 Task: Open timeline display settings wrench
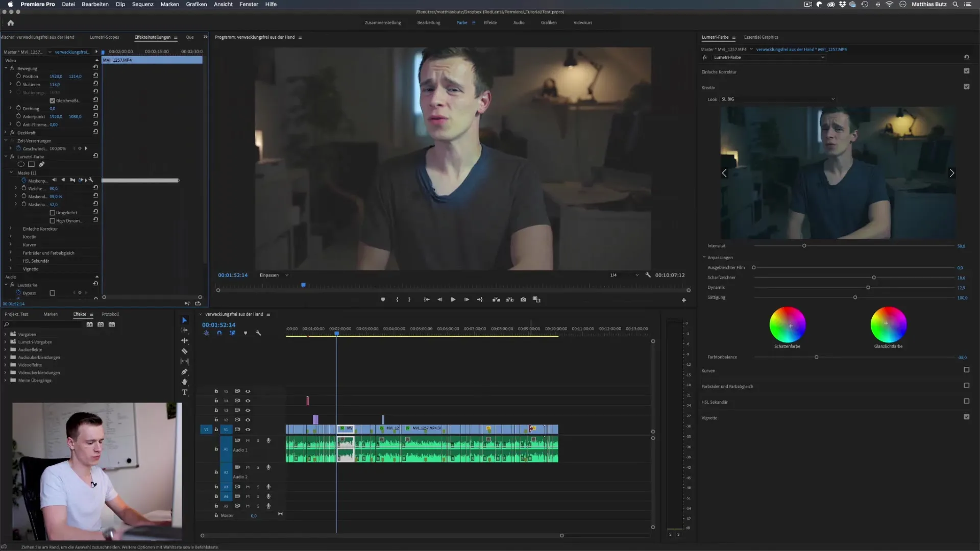(258, 333)
